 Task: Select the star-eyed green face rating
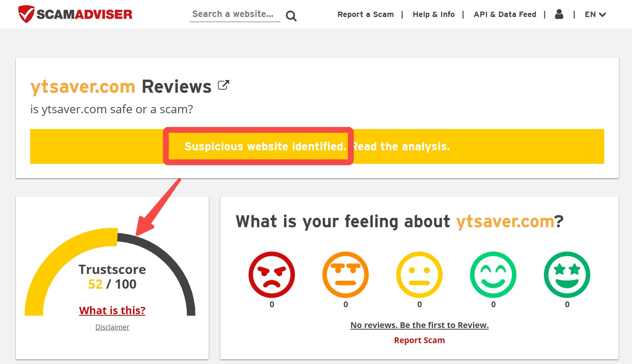[567, 275]
